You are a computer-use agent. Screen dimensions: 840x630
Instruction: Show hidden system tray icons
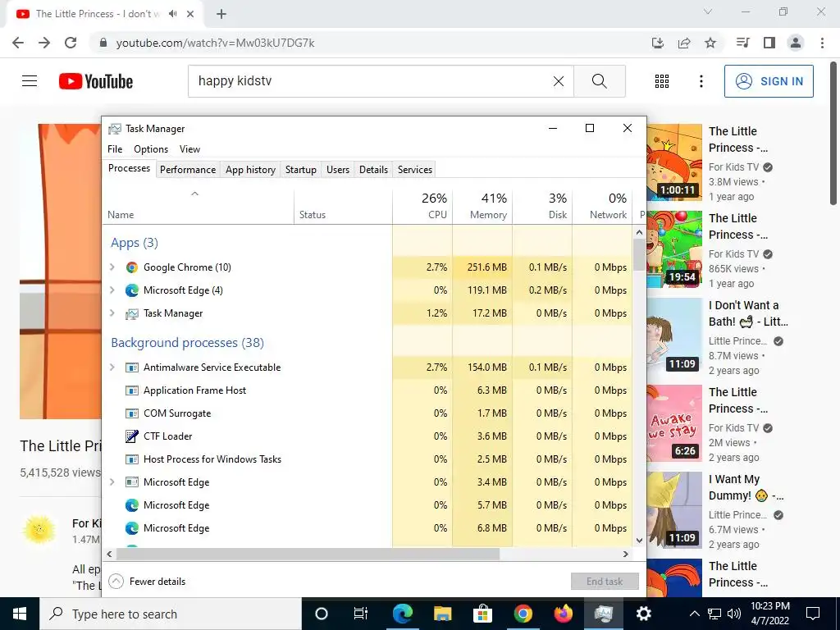pos(694,614)
